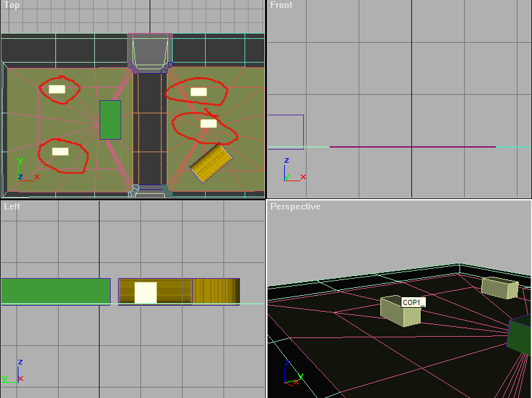Click the axis gizmo in Front viewport
This screenshot has height=398, width=532.
(x=293, y=172)
